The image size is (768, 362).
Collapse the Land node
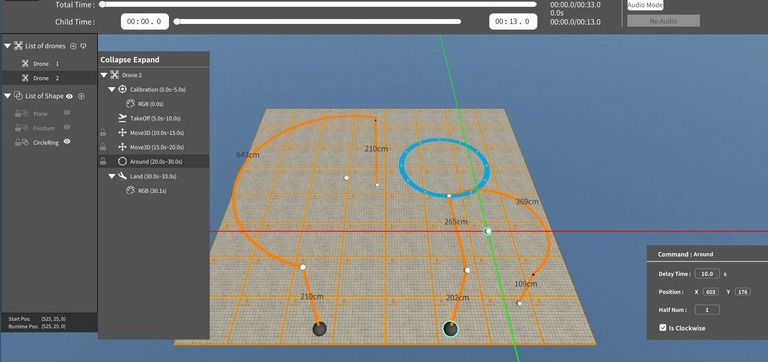(x=112, y=176)
